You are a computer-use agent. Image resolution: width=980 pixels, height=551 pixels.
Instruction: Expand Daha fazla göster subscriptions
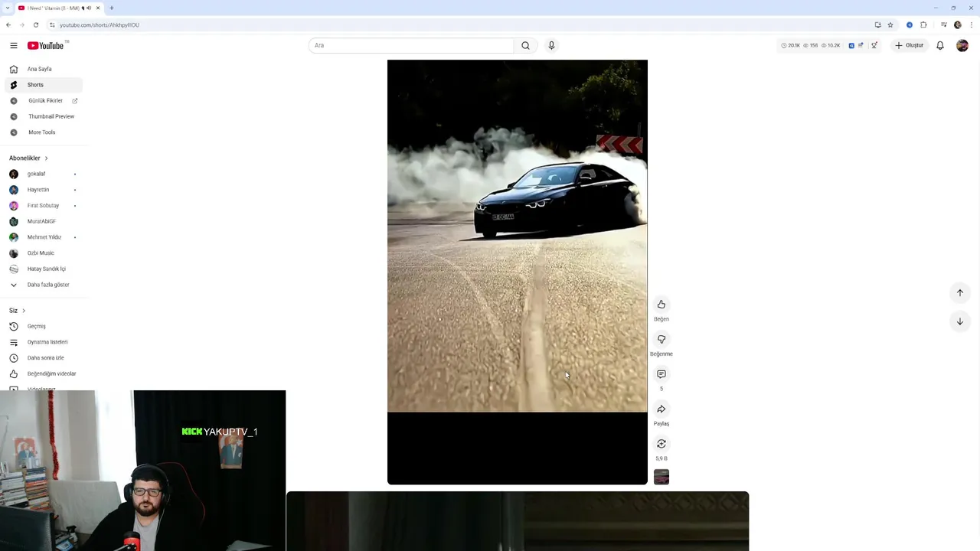coord(44,285)
